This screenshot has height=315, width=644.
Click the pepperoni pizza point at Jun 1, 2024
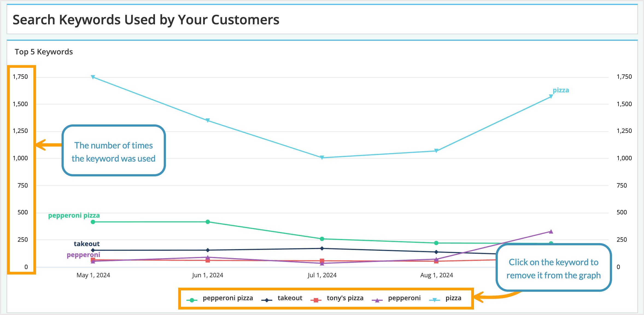tap(208, 222)
